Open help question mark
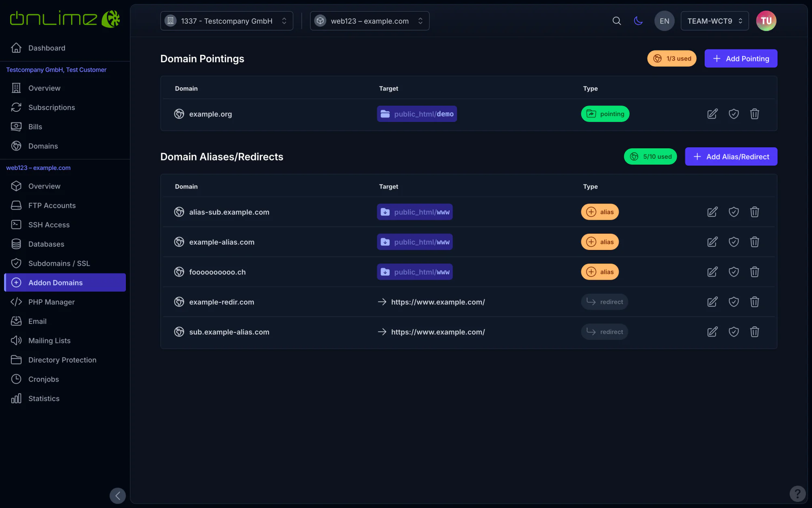The image size is (812, 508). click(x=797, y=494)
